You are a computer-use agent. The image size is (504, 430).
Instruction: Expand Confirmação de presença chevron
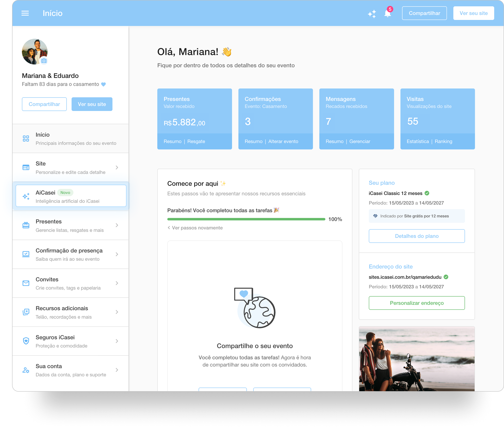coord(117,254)
